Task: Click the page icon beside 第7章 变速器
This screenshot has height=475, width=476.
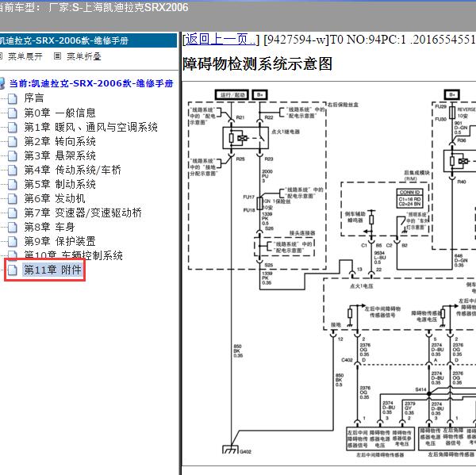Action: 13,213
